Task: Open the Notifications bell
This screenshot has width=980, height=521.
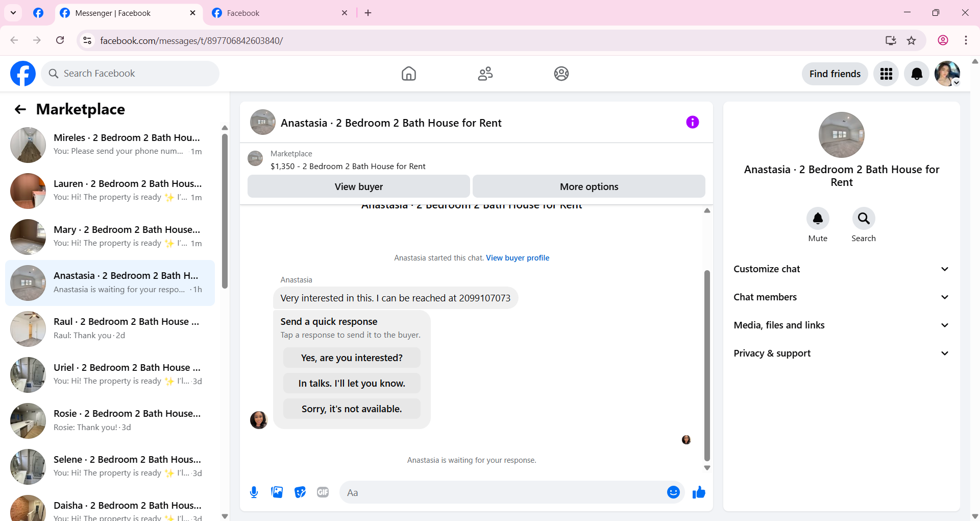Action: tap(917, 74)
